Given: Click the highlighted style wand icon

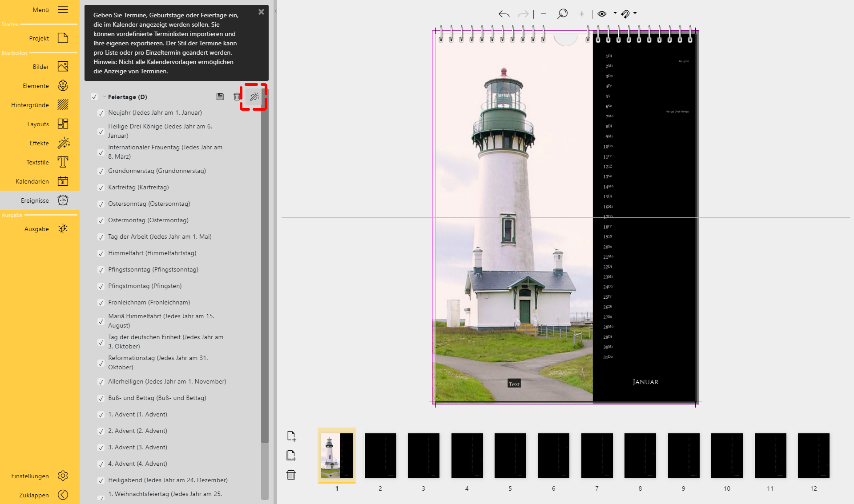Looking at the screenshot, I should [254, 96].
